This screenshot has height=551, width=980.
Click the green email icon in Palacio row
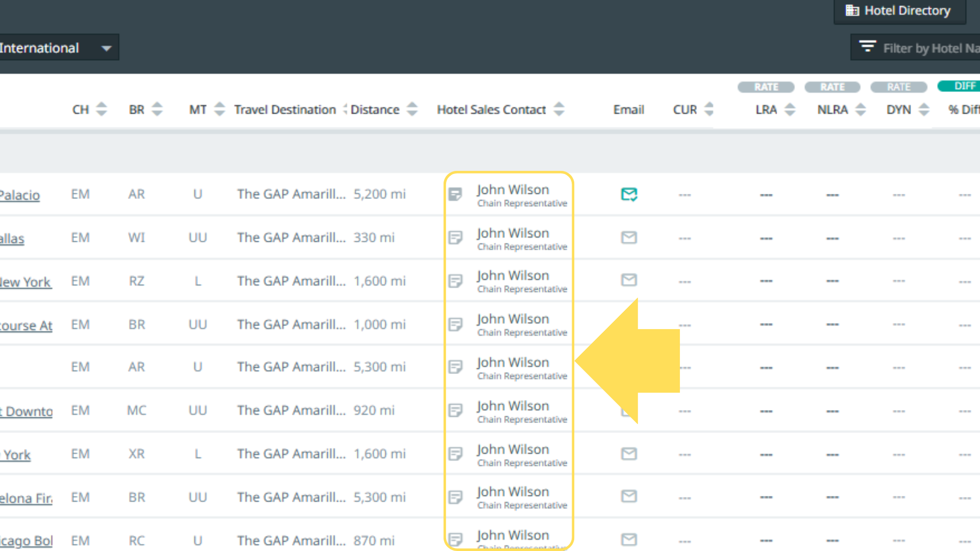(x=629, y=194)
